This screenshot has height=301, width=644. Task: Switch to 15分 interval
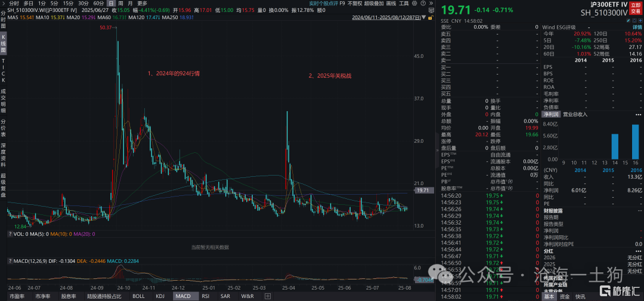[69, 4]
